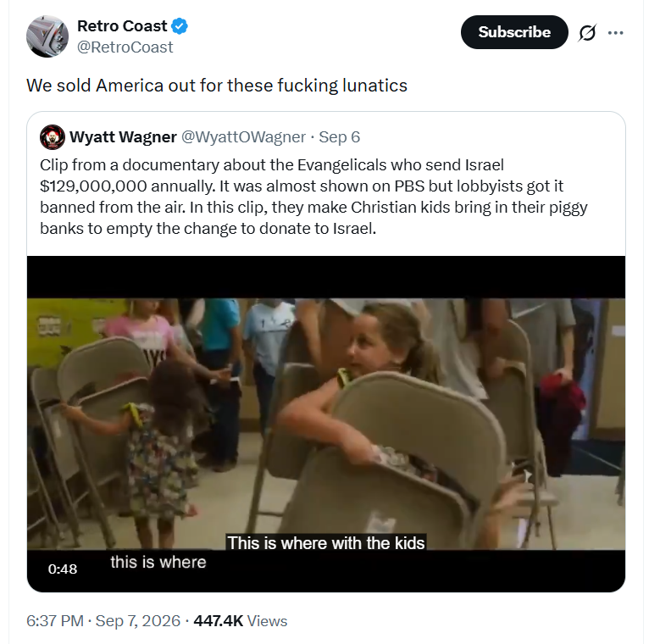Screen dimensions: 660x644
Task: Open the three-dot more options menu
Action: [615, 33]
